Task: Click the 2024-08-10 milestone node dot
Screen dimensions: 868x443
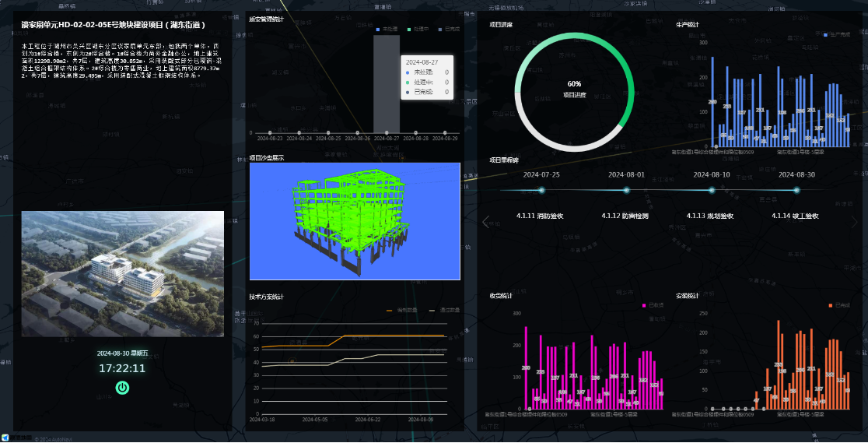Action: click(711, 191)
